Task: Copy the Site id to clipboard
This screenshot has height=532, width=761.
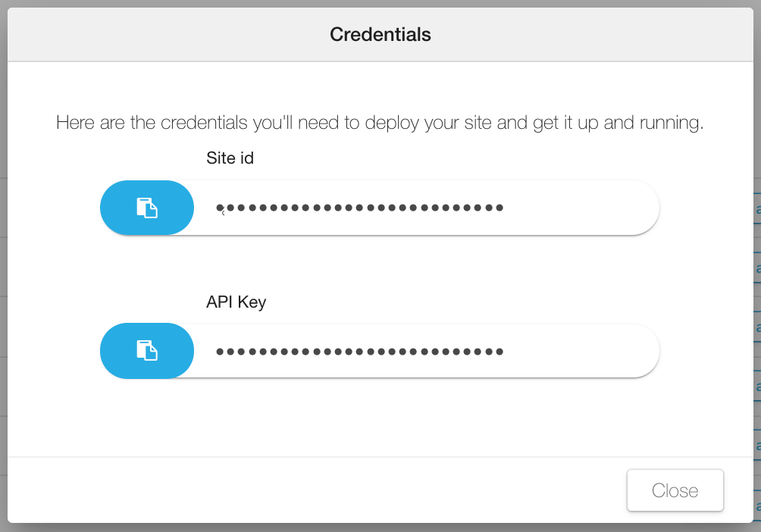Action: tap(147, 208)
